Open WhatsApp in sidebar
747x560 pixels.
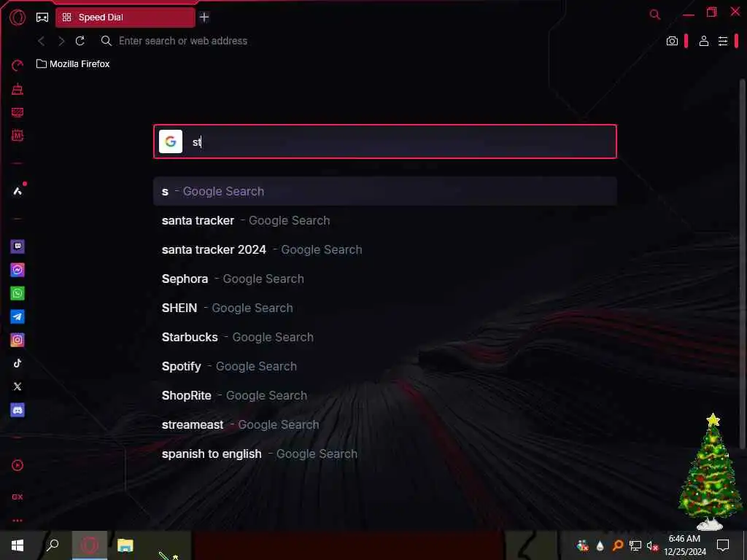pos(18,293)
